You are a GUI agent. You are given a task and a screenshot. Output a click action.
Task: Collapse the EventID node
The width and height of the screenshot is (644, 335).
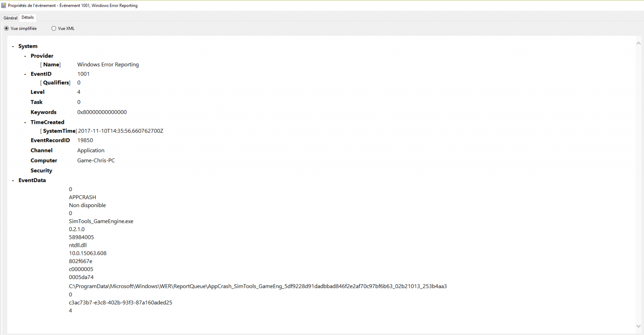tap(25, 74)
